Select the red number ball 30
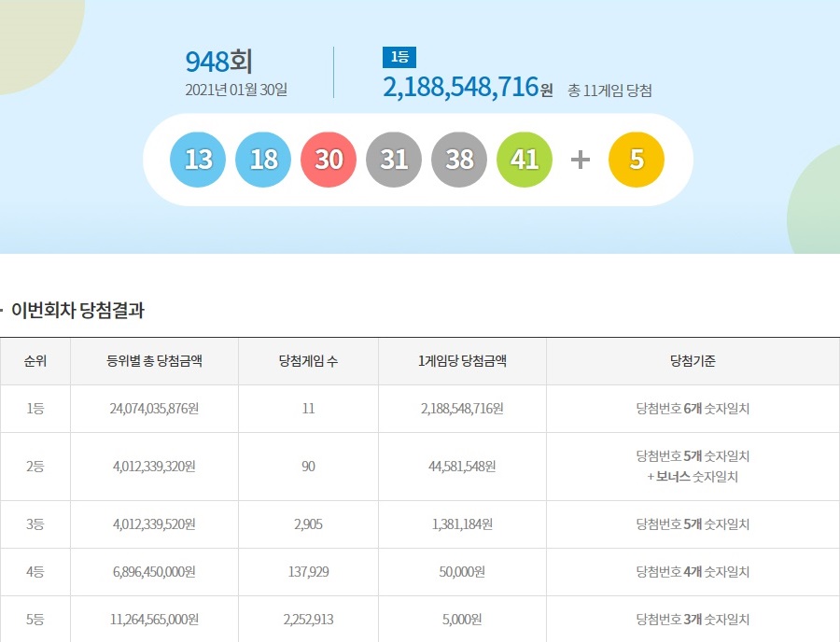The width and height of the screenshot is (840, 642). tap(328, 159)
